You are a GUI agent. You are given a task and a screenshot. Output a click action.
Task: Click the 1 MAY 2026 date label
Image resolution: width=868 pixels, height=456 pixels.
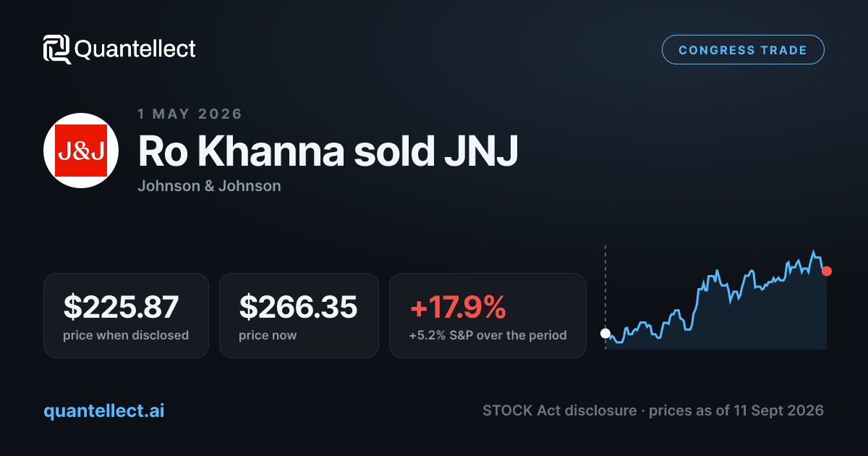coord(190,114)
